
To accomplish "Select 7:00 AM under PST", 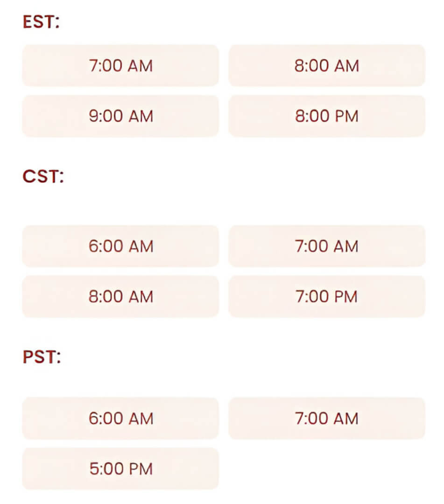I will pyautogui.click(x=327, y=418).
